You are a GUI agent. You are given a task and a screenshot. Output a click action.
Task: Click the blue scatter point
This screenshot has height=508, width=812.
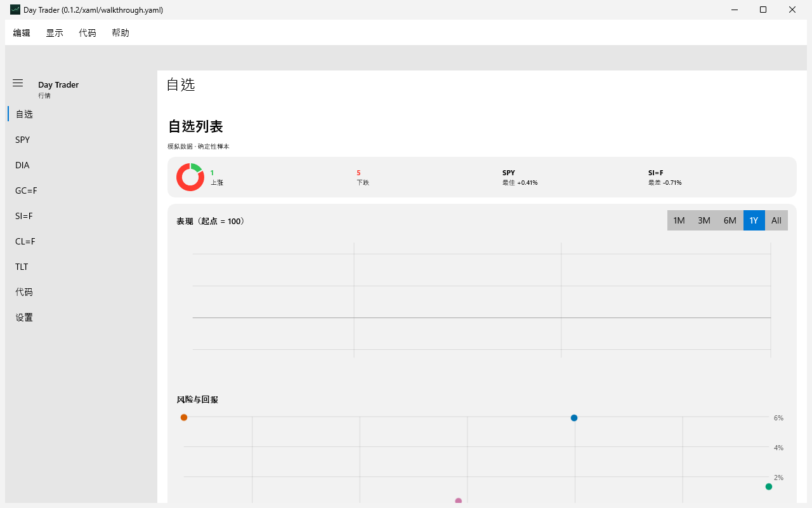(574, 418)
